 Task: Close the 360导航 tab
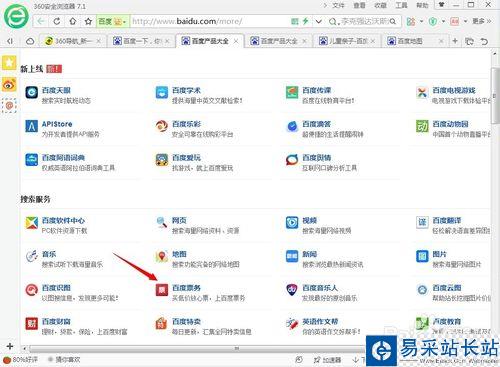coord(99,41)
